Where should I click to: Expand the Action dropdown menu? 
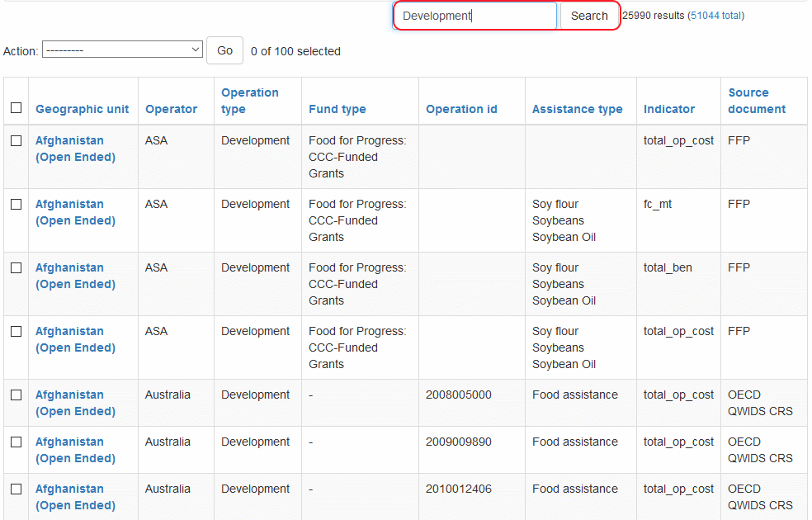pyautogui.click(x=122, y=50)
